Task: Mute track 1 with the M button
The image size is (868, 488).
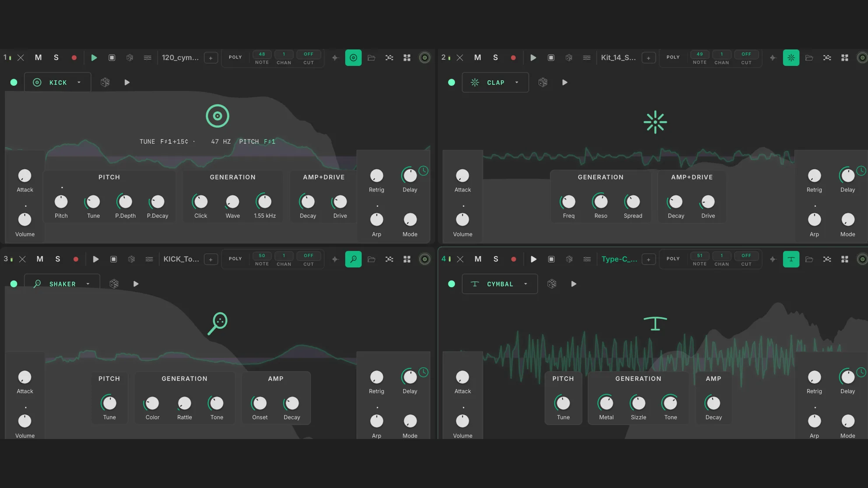Action: pos(38,58)
